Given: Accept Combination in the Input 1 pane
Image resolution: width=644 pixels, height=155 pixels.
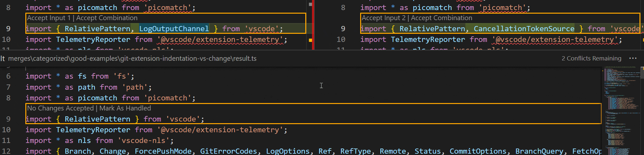Looking at the screenshot, I should (x=107, y=18).
